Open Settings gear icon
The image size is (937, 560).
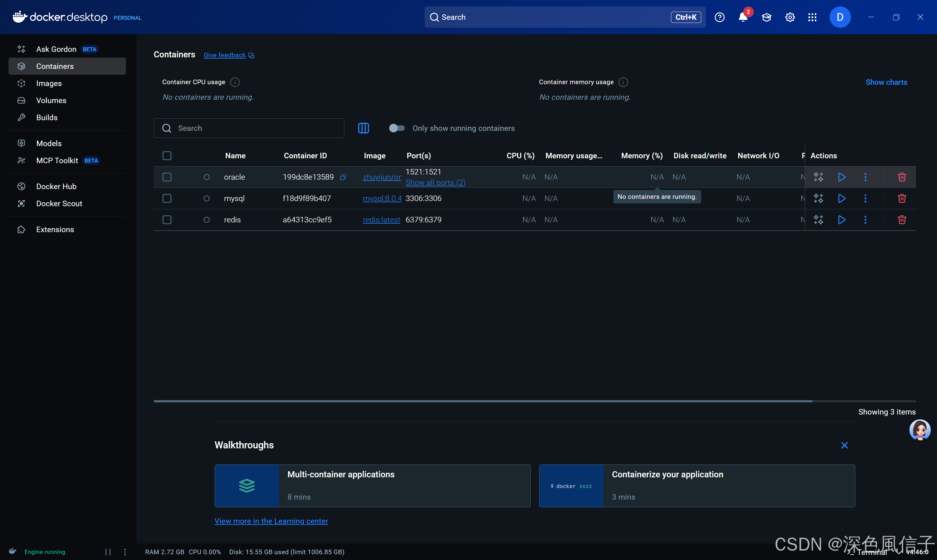[789, 17]
